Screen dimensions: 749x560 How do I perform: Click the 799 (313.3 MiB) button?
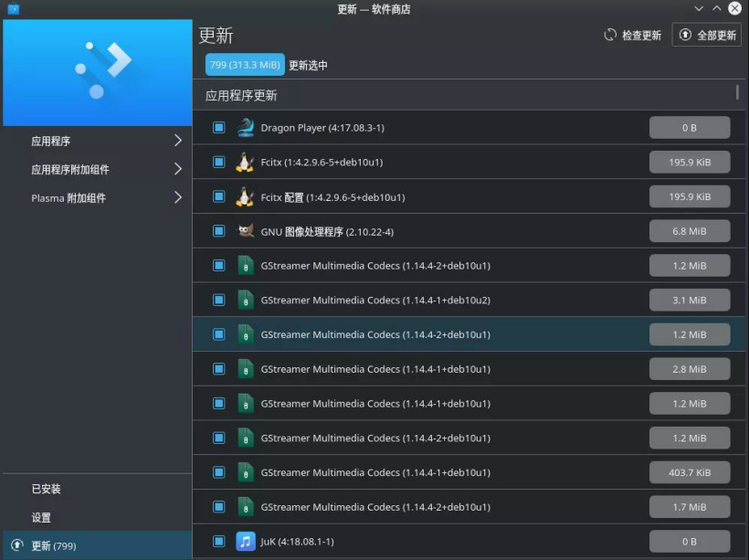(x=245, y=65)
